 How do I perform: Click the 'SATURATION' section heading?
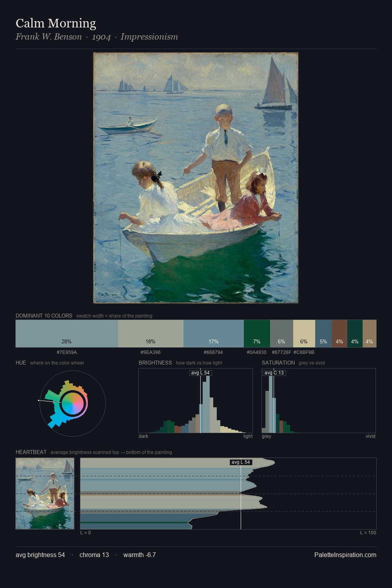coord(278,363)
